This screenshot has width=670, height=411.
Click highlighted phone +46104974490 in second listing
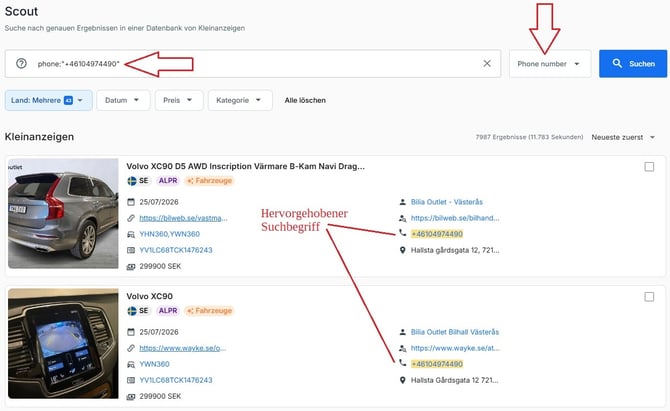[437, 364]
